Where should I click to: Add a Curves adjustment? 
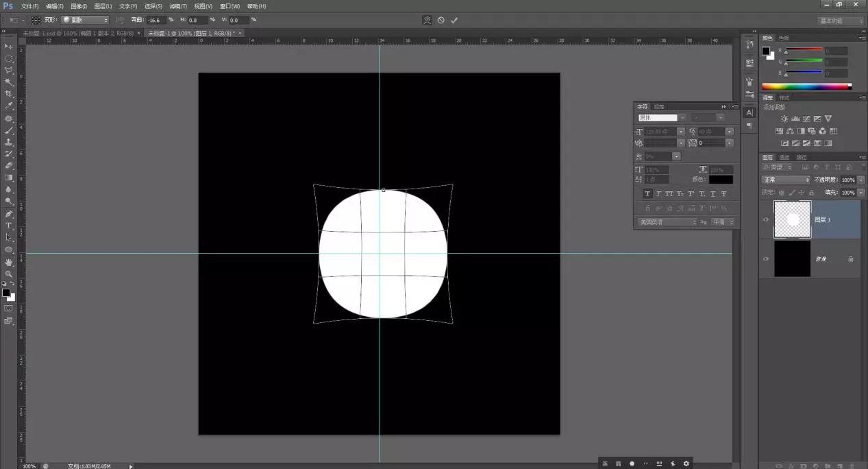[x=806, y=119]
